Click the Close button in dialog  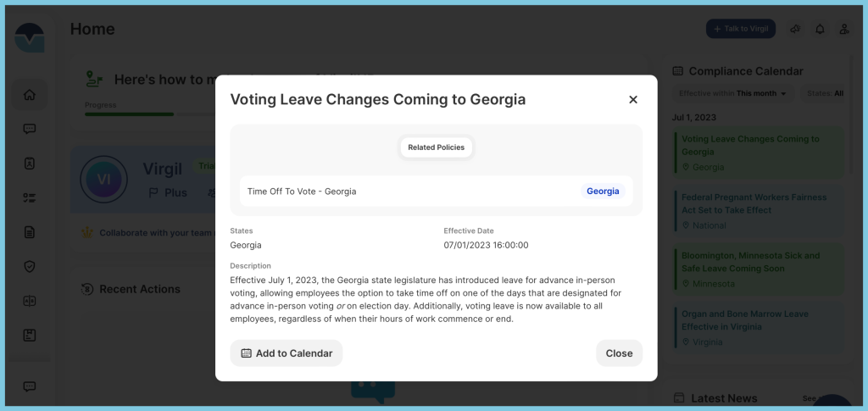tap(619, 353)
